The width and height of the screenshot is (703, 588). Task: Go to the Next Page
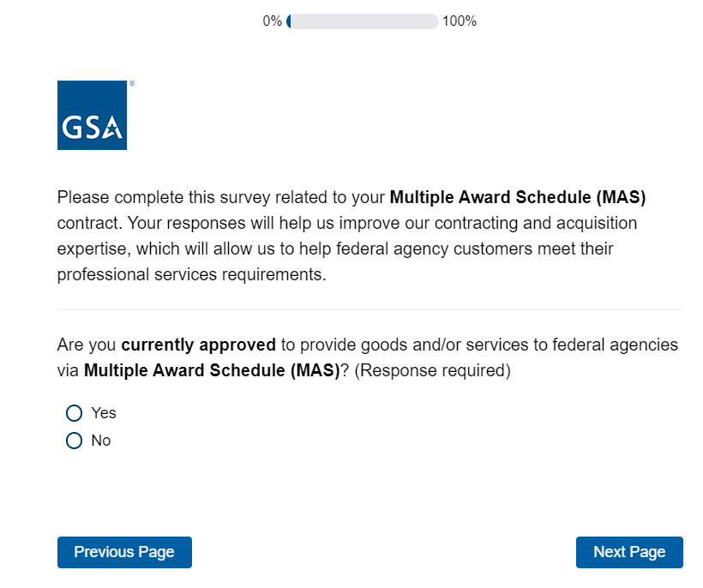629,552
